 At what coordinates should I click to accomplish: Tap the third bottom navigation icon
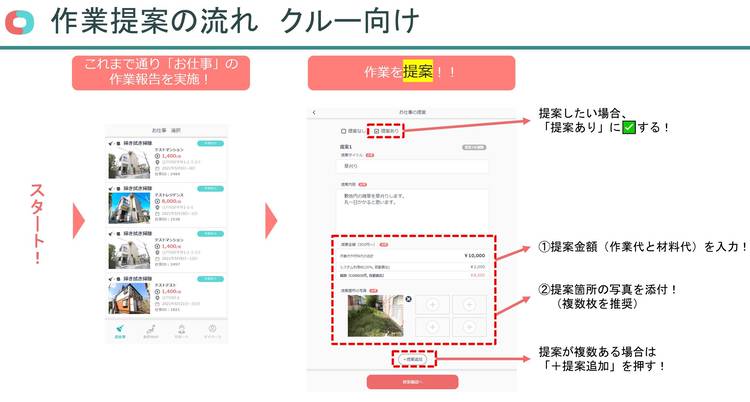[x=182, y=331]
